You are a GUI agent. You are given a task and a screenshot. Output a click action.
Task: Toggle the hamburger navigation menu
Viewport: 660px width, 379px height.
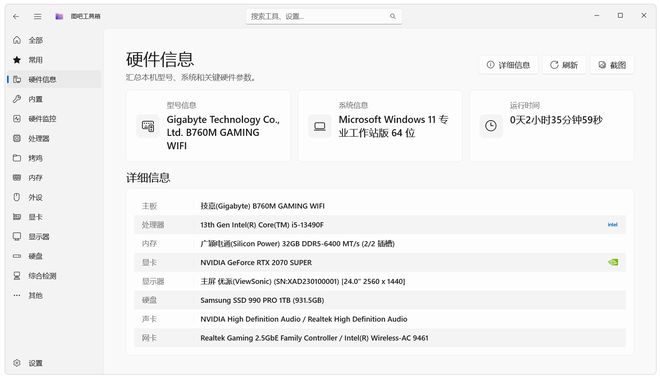click(37, 16)
